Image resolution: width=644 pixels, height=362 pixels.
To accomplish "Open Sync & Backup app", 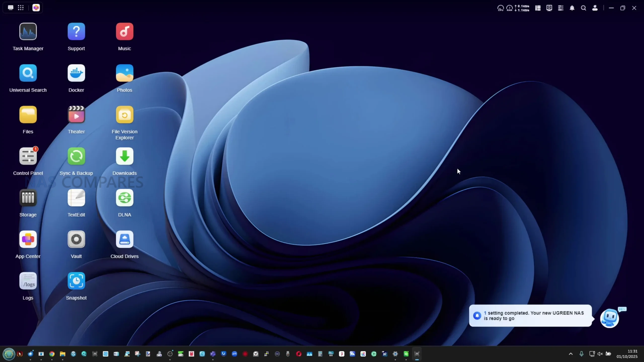I will pos(76,156).
